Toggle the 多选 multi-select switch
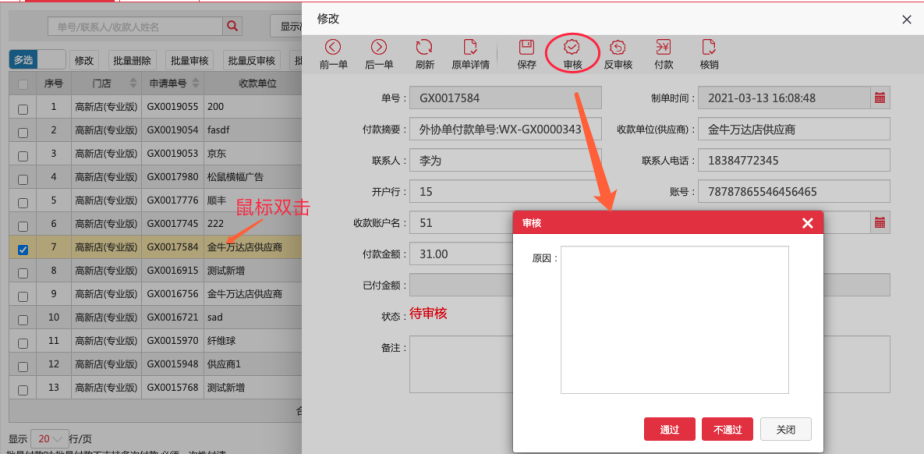924x455 pixels. pyautogui.click(x=37, y=60)
